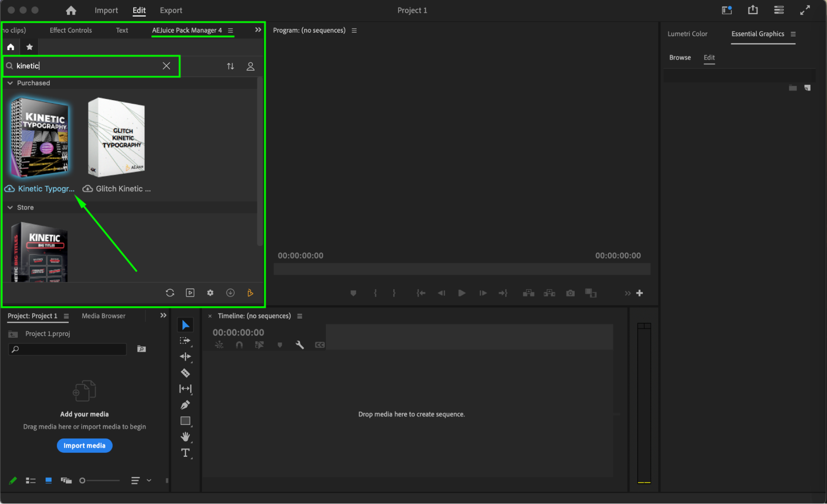Toggle linked selection in timeline
The height and width of the screenshot is (504, 827).
tap(259, 345)
